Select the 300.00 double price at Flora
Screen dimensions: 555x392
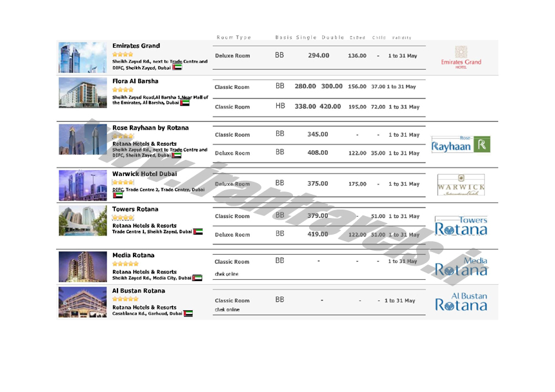click(332, 86)
